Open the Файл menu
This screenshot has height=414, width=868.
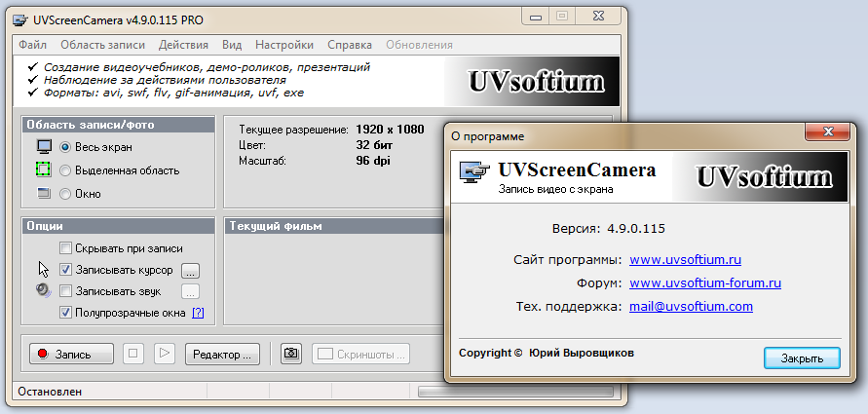pyautogui.click(x=33, y=45)
